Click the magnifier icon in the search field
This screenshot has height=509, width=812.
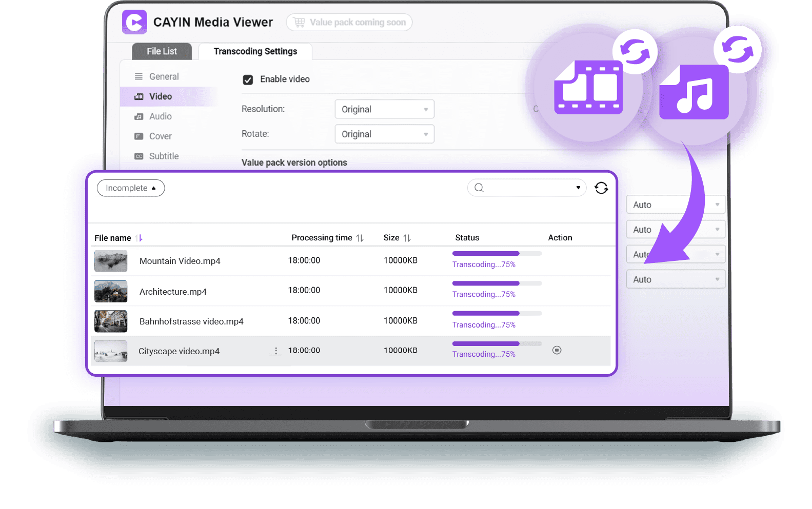[479, 188]
